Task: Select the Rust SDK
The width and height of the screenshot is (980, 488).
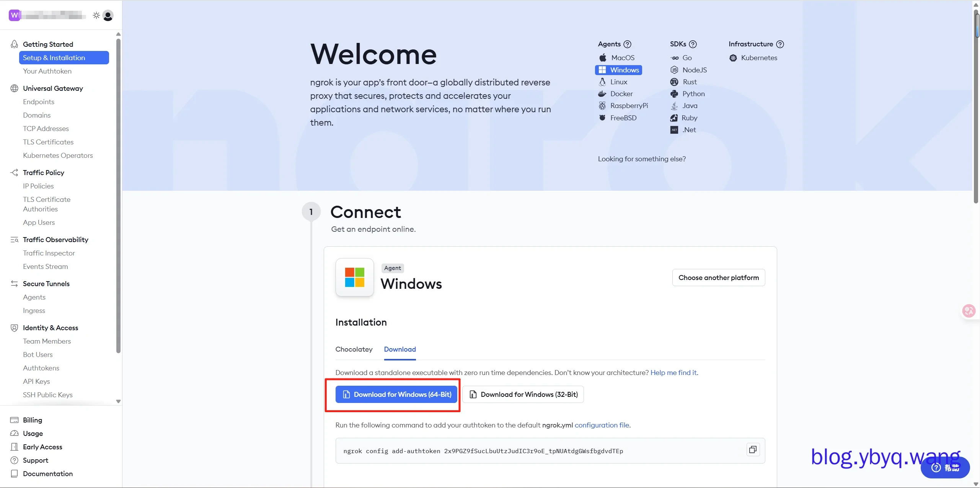Action: (683, 82)
